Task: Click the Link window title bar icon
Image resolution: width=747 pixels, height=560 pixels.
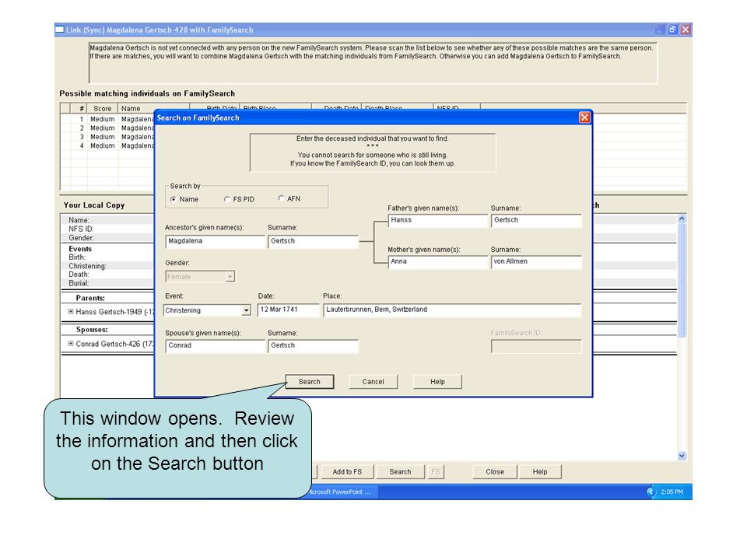Action: 60,30
